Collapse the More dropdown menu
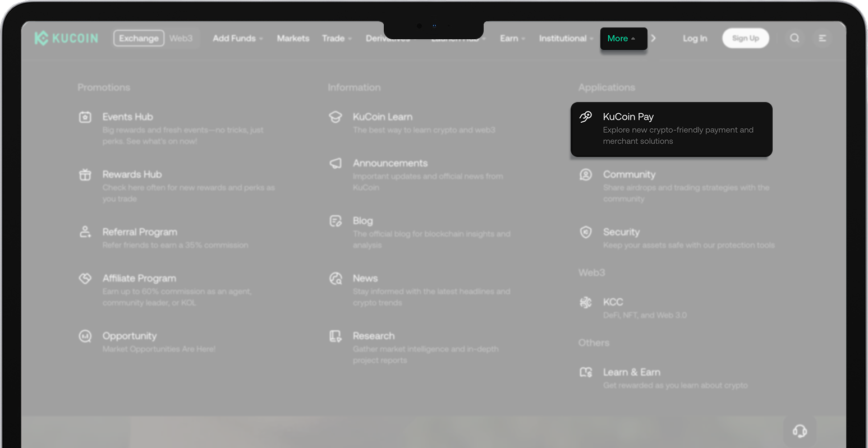868x448 pixels. coord(623,39)
